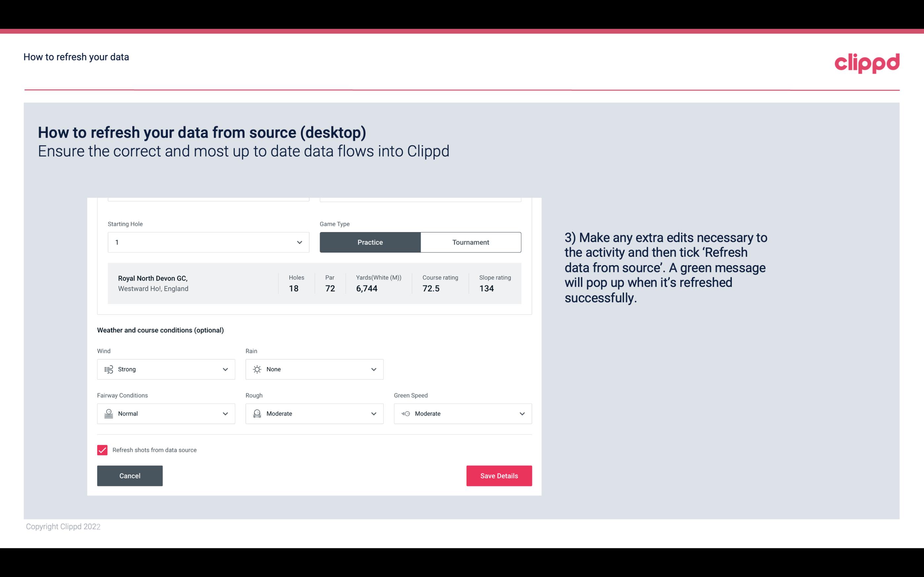Screen dimensions: 924x577
Task: Click the Save Details button
Action: pyautogui.click(x=499, y=475)
